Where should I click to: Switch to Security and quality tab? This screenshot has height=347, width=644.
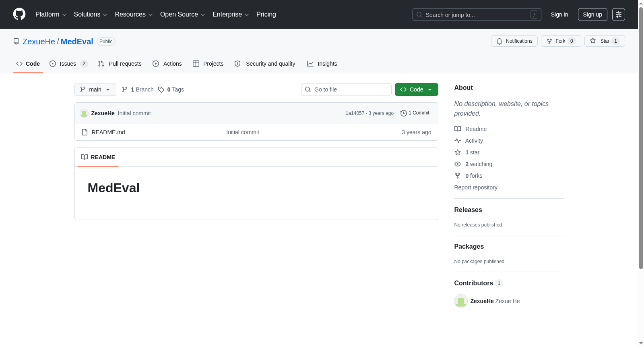click(265, 64)
